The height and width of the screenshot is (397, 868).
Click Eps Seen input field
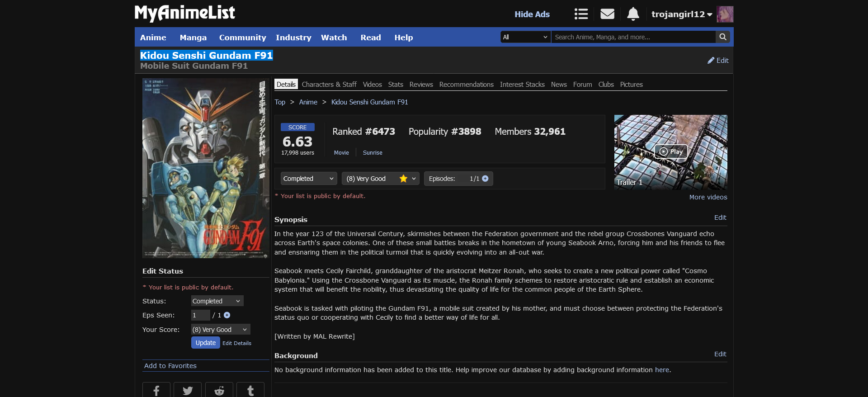200,315
